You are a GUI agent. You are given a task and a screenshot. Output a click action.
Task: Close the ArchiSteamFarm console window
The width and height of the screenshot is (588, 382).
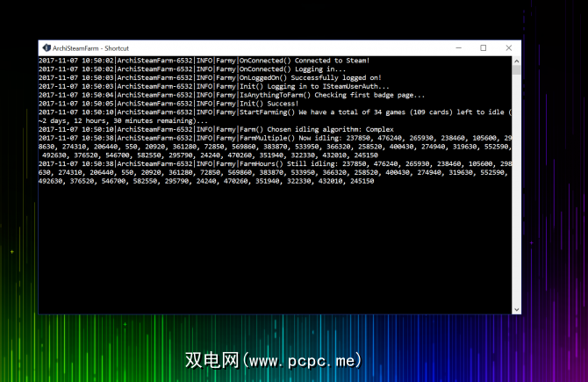(508, 48)
